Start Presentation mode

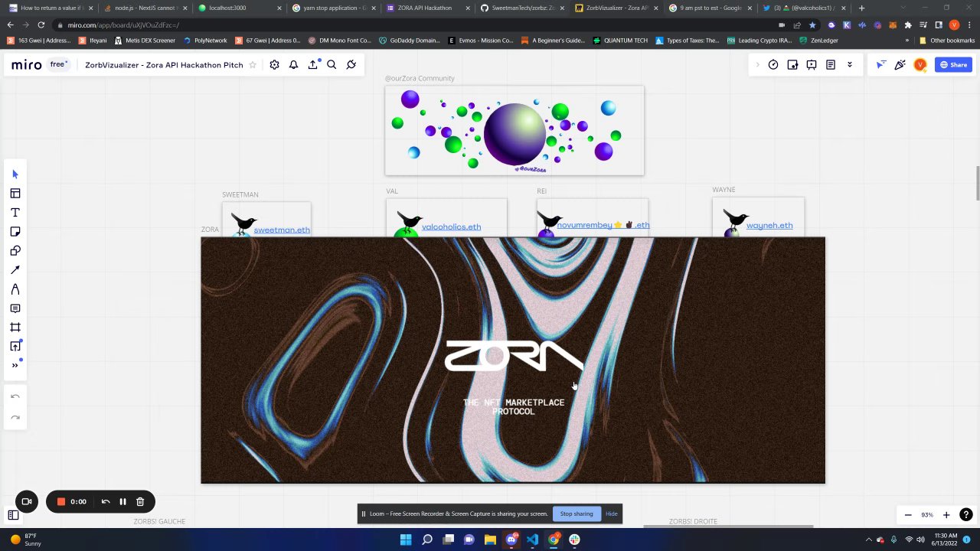tap(812, 65)
